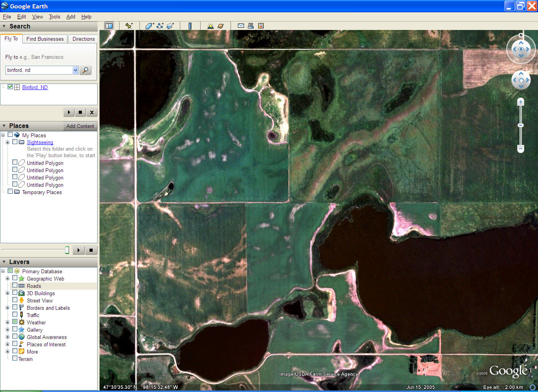Viewport: 538px width, 392px height.
Task: Click the Add Content button
Action: pyautogui.click(x=80, y=126)
